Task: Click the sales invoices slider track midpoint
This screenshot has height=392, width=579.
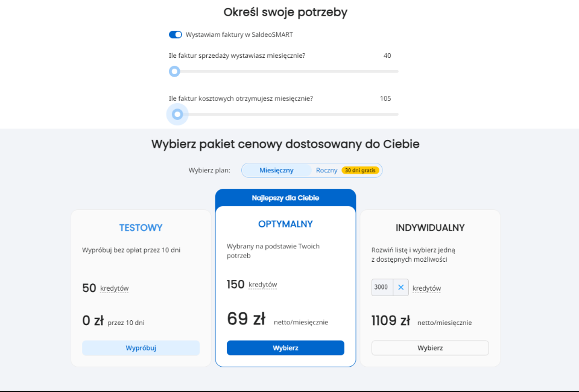Action: [x=283, y=71]
